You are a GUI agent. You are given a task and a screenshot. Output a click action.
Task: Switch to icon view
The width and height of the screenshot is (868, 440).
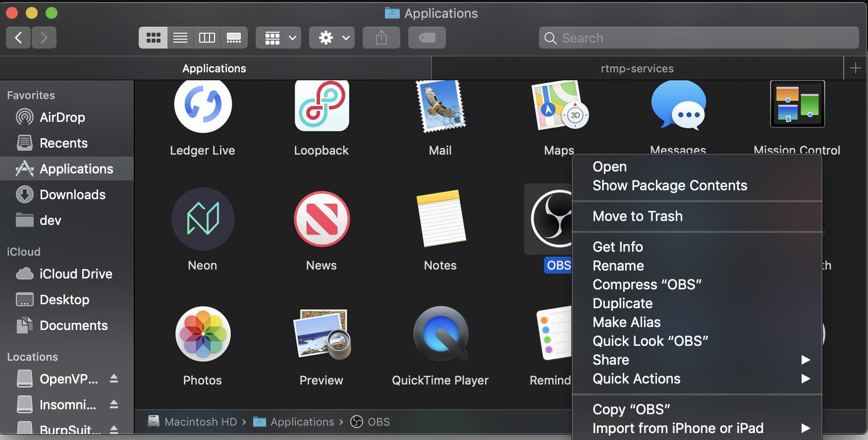pyautogui.click(x=153, y=38)
